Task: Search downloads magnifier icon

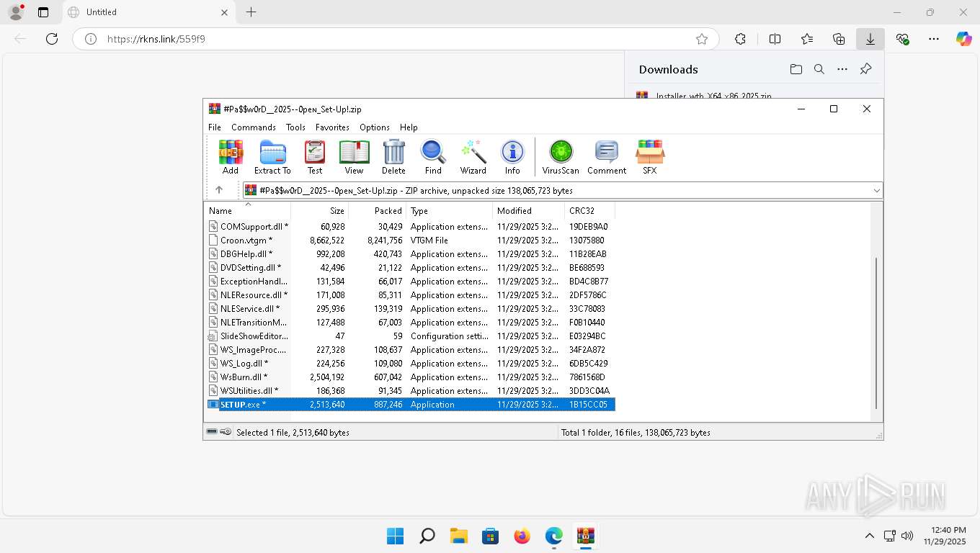Action: pyautogui.click(x=819, y=69)
